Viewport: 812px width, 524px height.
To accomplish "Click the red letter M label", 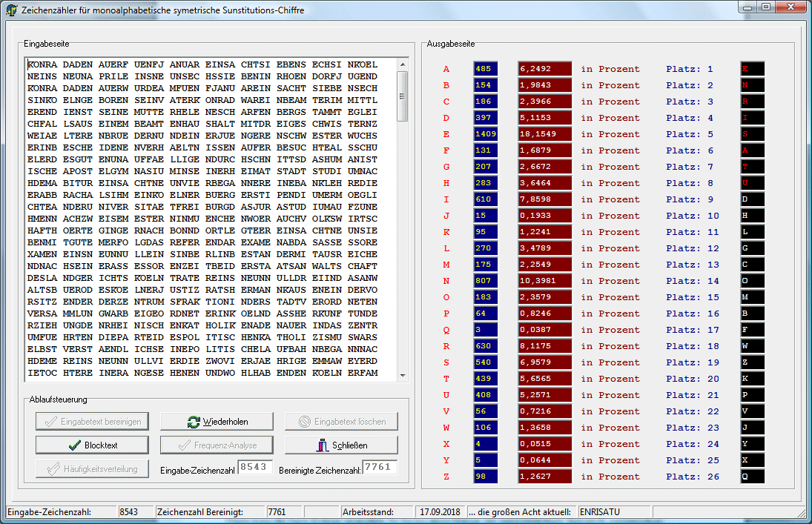I will point(446,265).
